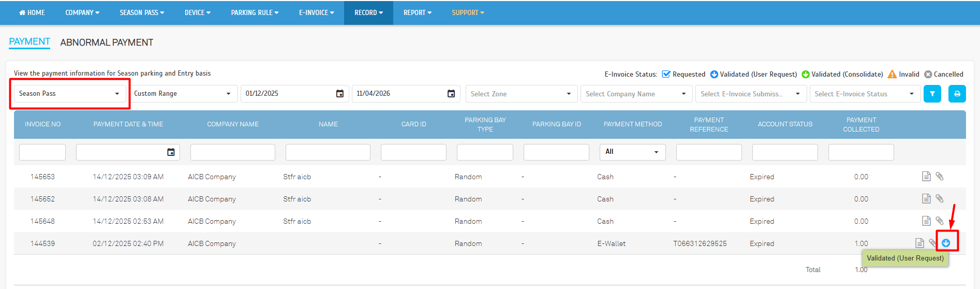Click calendar icon in Payment Date column filter
The width and height of the screenshot is (980, 289).
171,152
